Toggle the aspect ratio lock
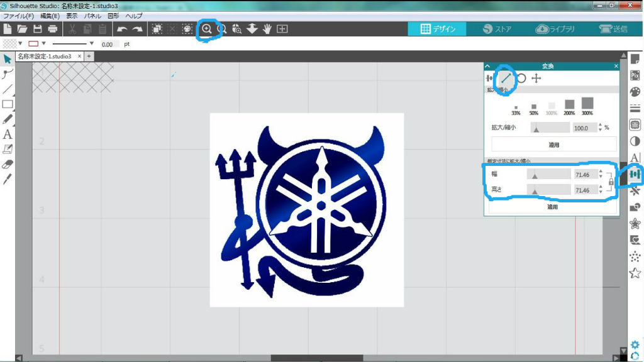 pyautogui.click(x=611, y=182)
